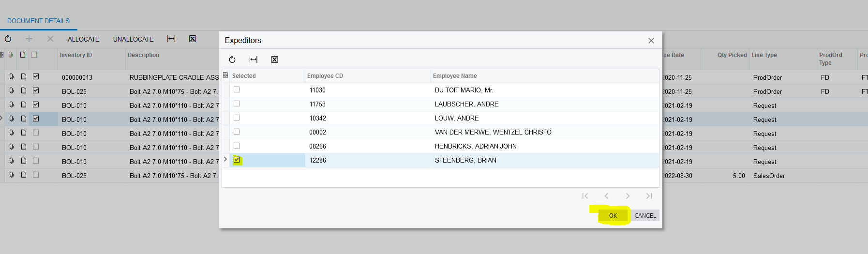
Task: Check the box for HENDRICKS, ADRIAN JOHN
Action: point(237,146)
